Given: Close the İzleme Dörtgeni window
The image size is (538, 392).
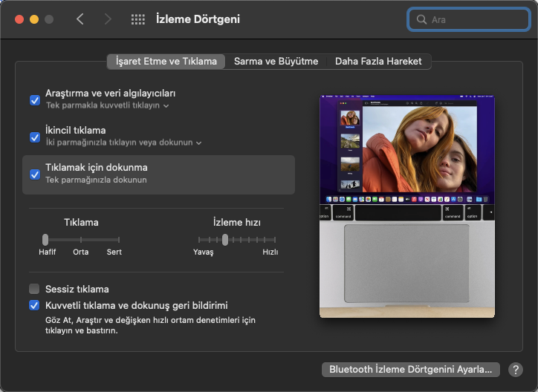Looking at the screenshot, I should pyautogui.click(x=19, y=19).
